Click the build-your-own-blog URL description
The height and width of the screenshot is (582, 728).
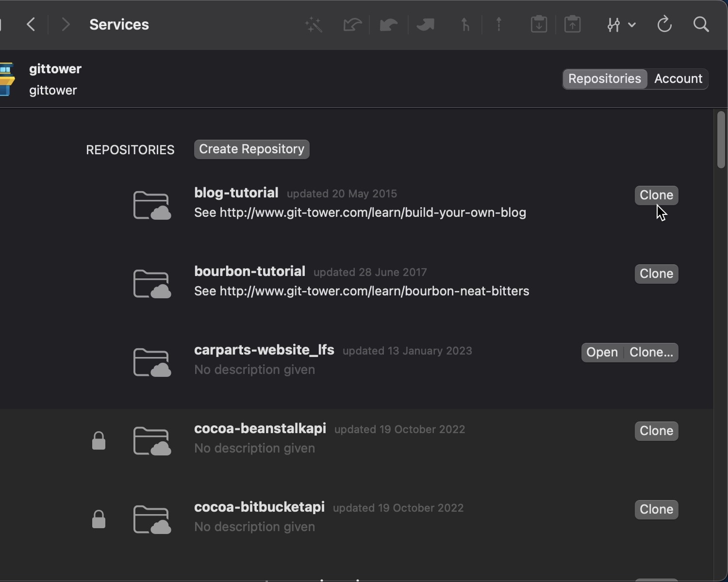360,212
